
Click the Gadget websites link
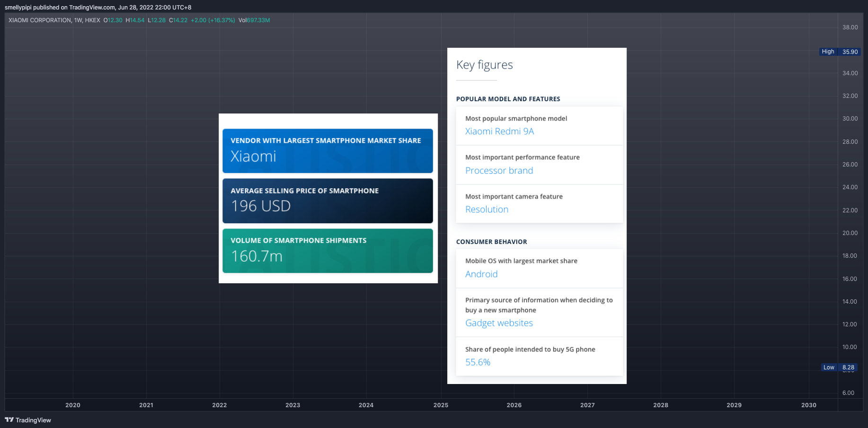coord(499,323)
